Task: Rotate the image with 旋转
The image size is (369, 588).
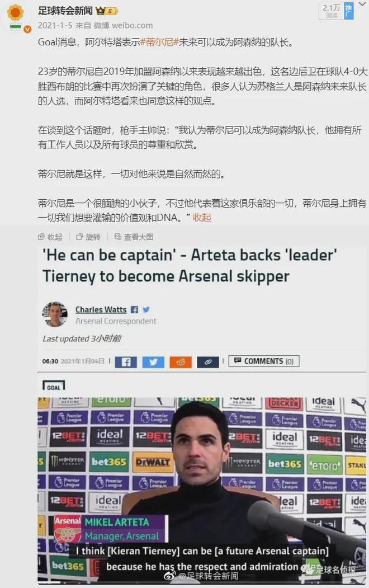Action: click(x=88, y=237)
